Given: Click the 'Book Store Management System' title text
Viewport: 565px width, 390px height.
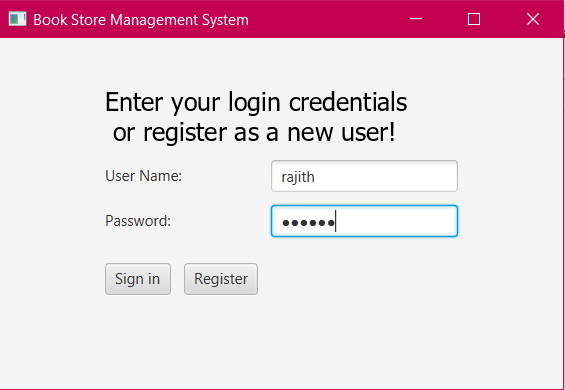Looking at the screenshot, I should 141,20.
